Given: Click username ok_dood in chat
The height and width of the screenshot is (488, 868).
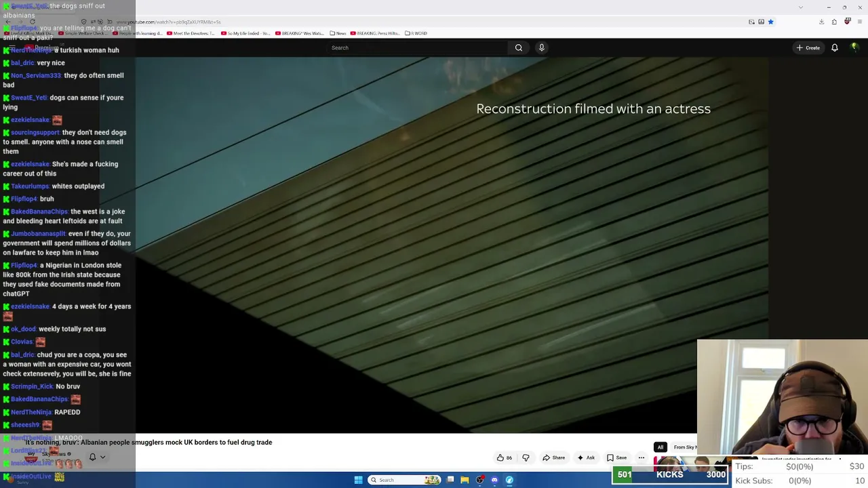Looking at the screenshot, I should click(24, 329).
